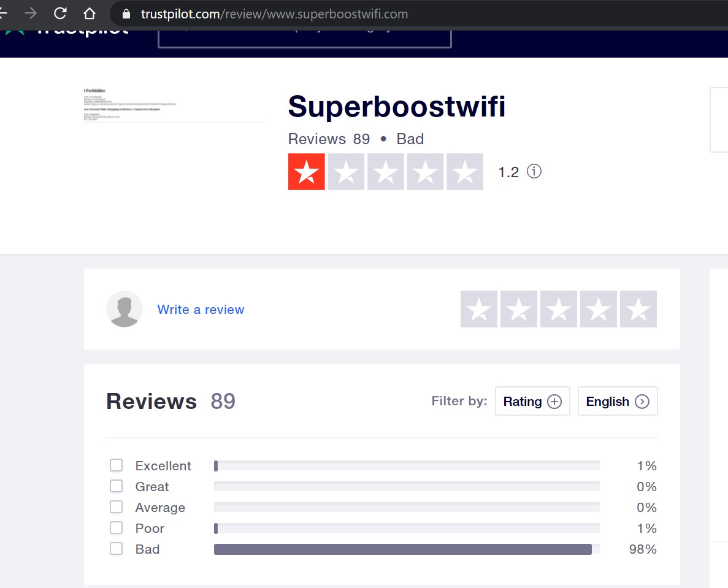The image size is (728, 588).
Task: Click the 98% value
Action: [643, 549]
